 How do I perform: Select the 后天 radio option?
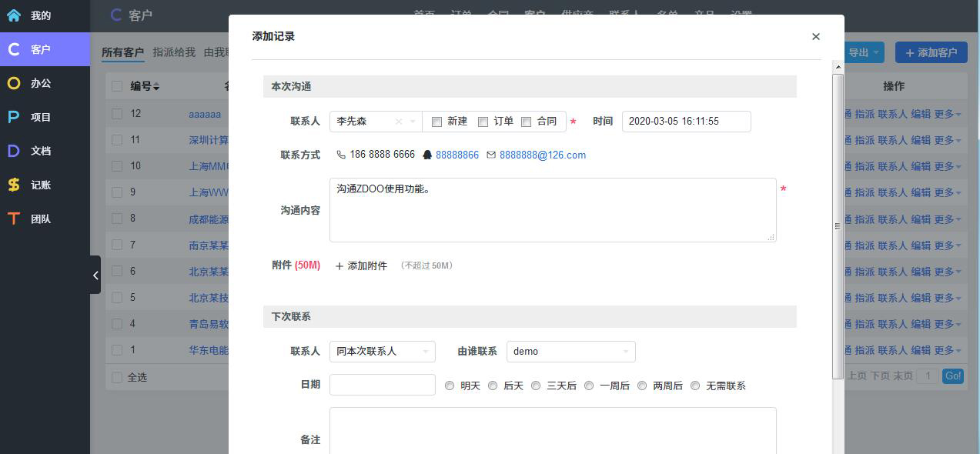pos(493,386)
